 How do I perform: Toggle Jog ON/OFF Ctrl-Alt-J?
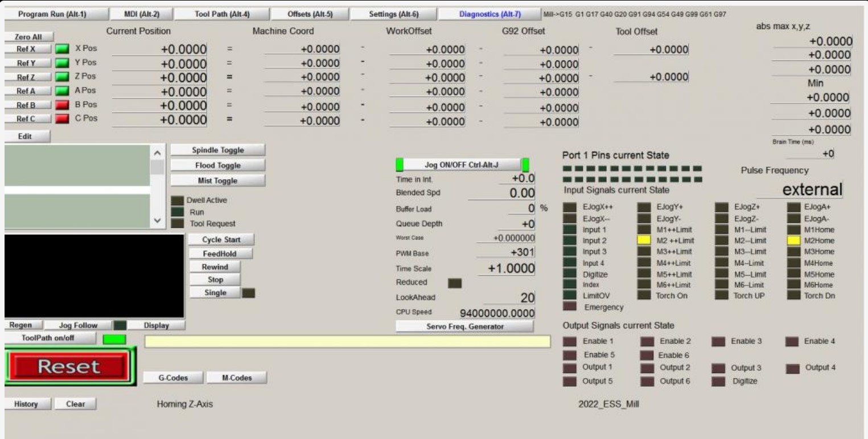462,165
